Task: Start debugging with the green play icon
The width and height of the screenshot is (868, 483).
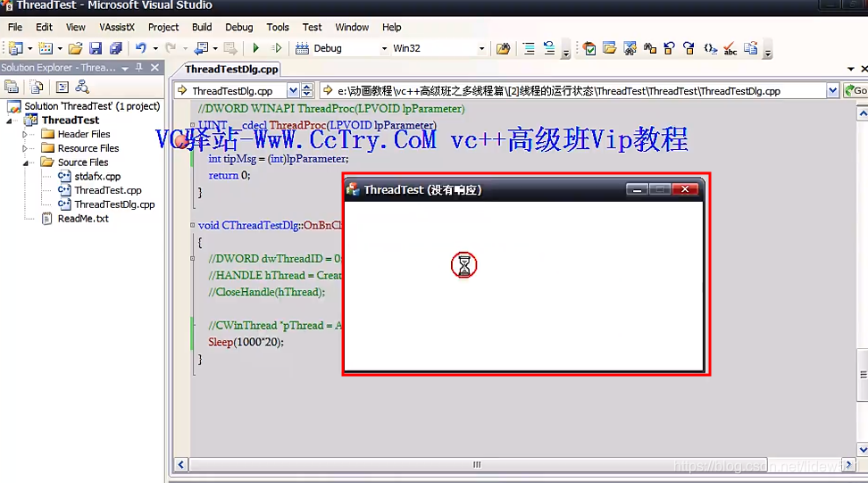Action: (x=255, y=48)
